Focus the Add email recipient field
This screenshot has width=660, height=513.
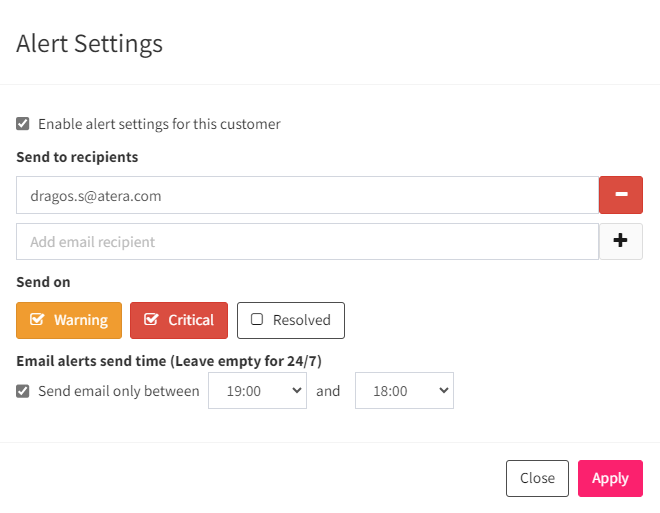click(308, 242)
